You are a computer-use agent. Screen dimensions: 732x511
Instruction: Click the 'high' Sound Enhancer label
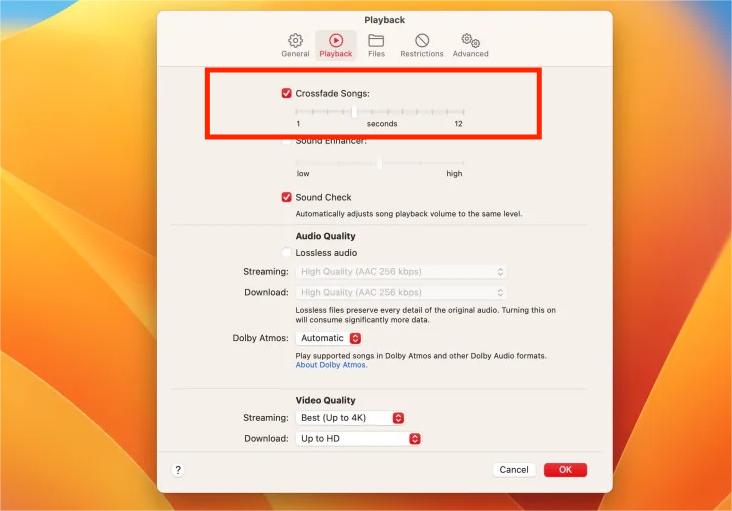454,174
